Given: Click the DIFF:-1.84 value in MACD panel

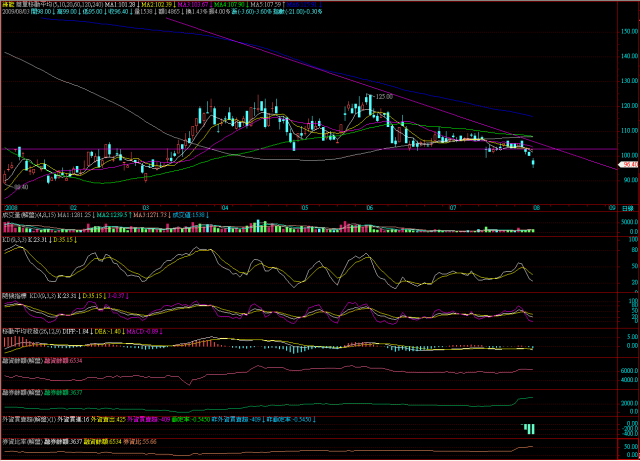Looking at the screenshot, I should tap(75, 332).
